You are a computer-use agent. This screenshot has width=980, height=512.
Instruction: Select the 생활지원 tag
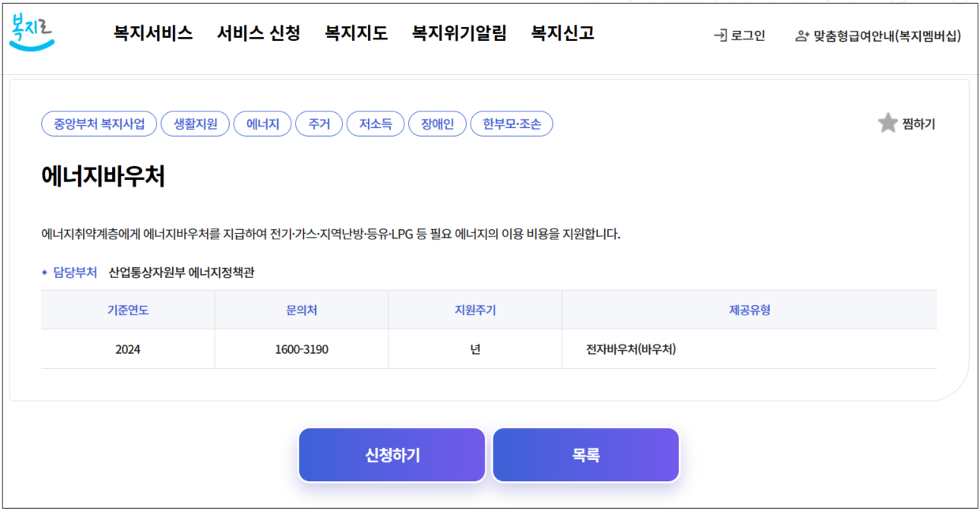(x=194, y=123)
